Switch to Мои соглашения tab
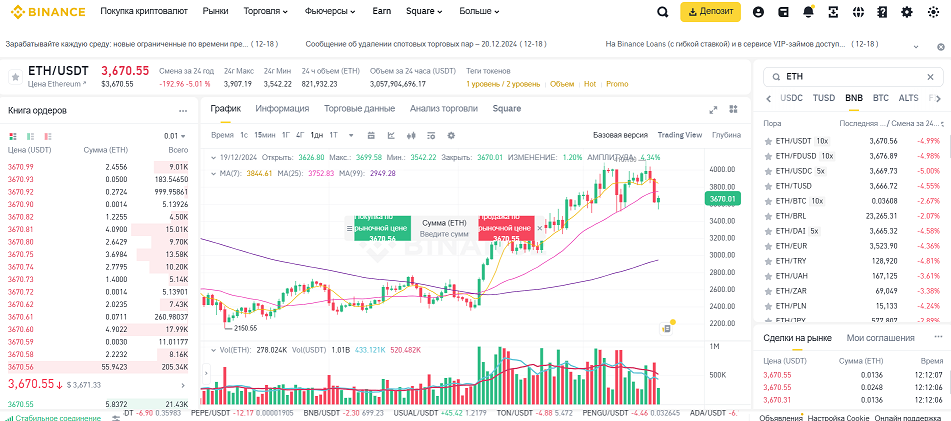The height and width of the screenshot is (421, 951). (x=880, y=338)
